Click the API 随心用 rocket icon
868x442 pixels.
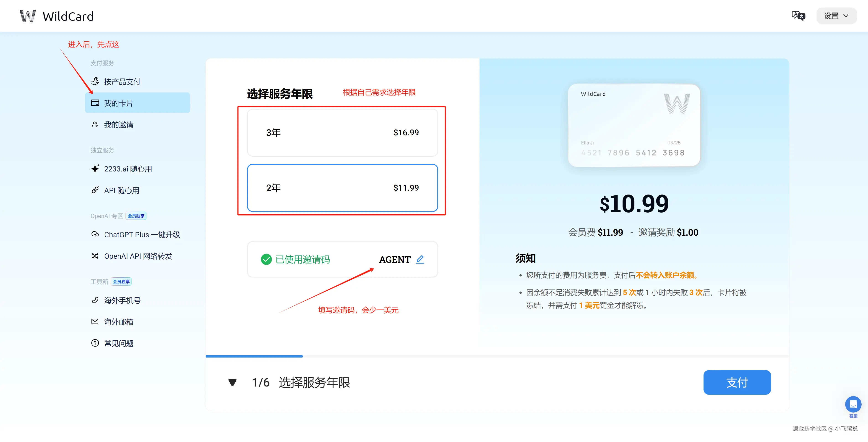click(95, 190)
